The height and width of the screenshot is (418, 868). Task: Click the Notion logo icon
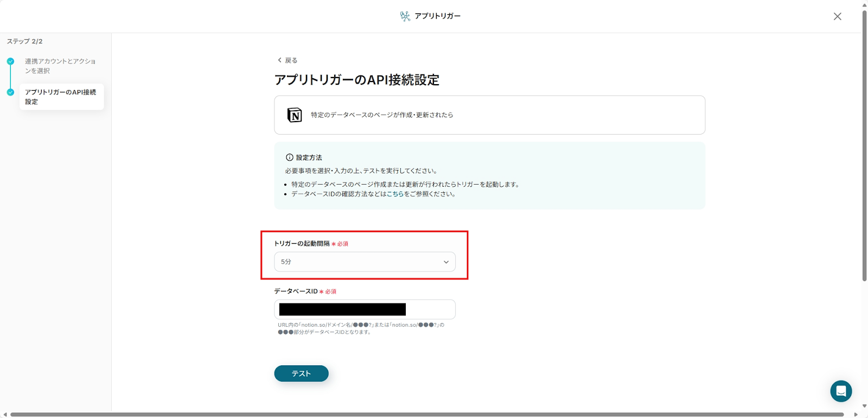[294, 115]
